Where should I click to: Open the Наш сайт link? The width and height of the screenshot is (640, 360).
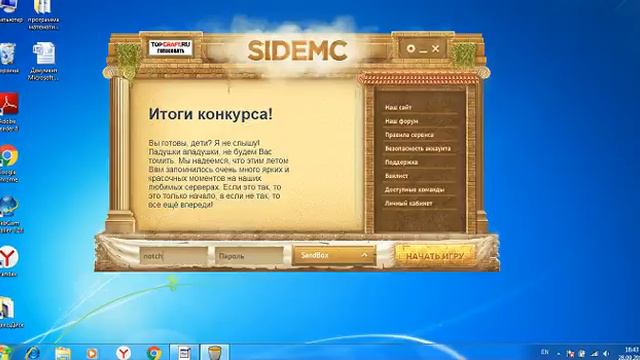(x=398, y=107)
